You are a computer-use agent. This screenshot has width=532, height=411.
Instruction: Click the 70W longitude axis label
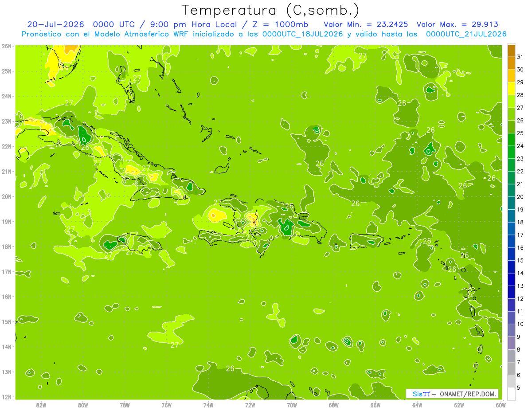(x=292, y=405)
